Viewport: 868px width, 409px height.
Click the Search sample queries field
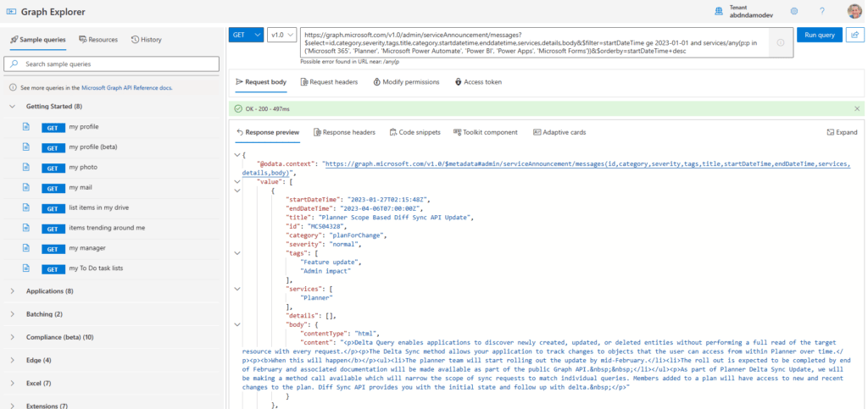[x=113, y=64]
